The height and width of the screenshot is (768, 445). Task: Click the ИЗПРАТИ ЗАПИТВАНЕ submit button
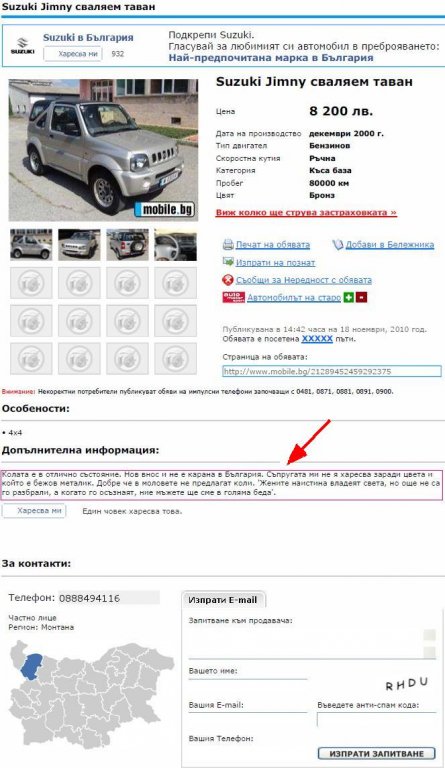[x=376, y=753]
